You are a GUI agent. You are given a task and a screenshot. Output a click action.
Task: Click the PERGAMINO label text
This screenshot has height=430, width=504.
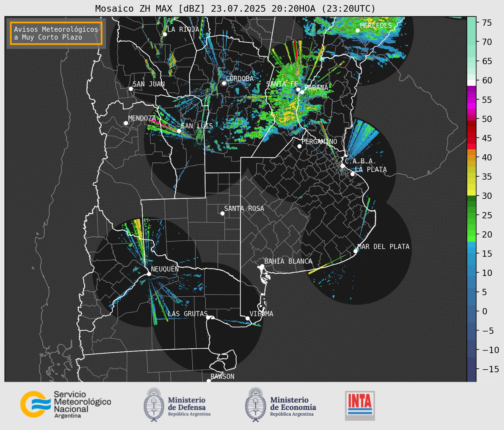point(319,142)
